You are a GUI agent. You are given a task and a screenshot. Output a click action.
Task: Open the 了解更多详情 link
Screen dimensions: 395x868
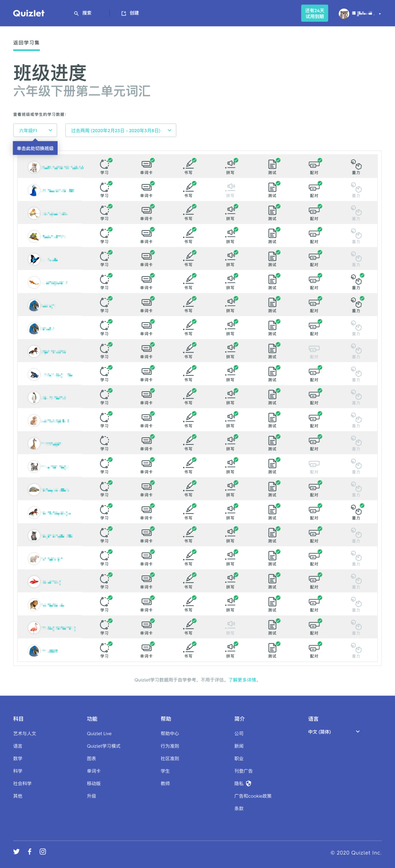(243, 680)
